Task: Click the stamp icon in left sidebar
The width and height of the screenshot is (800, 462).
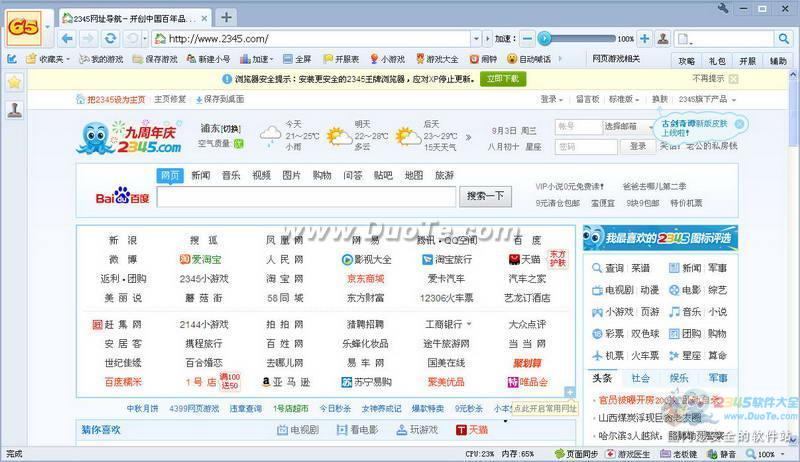Action: [x=14, y=109]
